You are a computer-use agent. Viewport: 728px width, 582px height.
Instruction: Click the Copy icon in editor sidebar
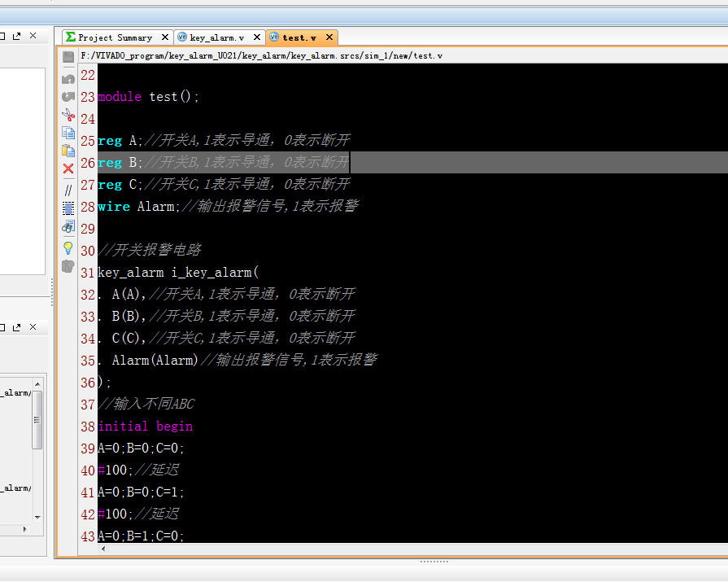pos(68,133)
